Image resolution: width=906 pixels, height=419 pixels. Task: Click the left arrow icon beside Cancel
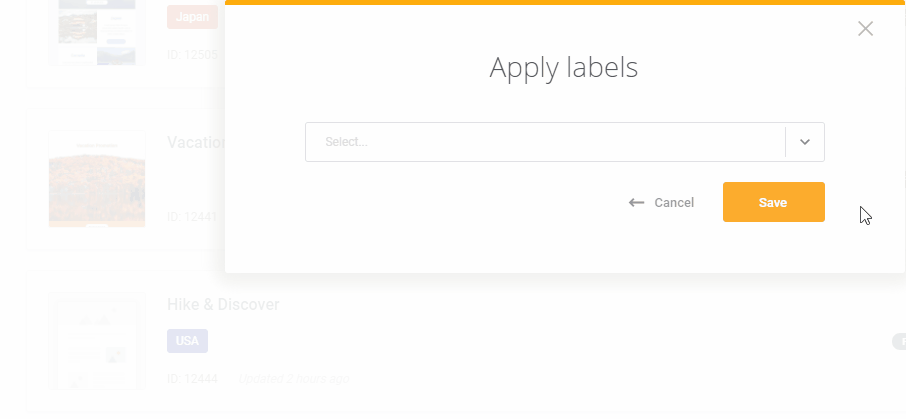tap(636, 203)
